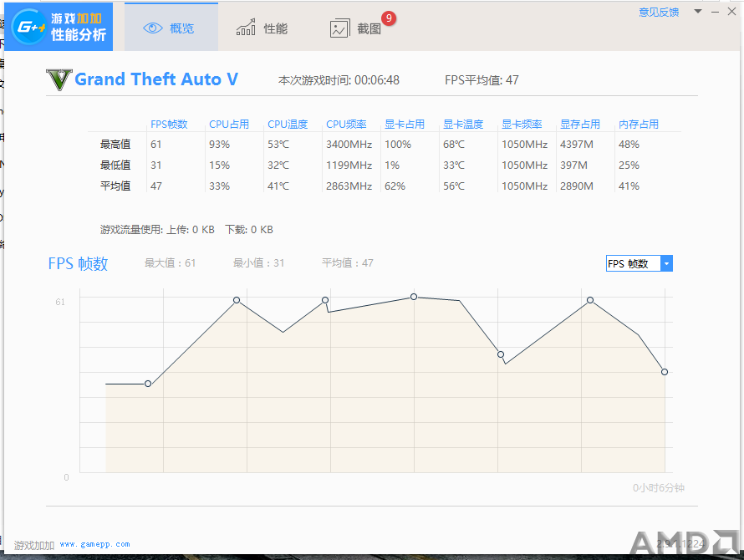Click the 93% max CPU usage value

pos(219,145)
